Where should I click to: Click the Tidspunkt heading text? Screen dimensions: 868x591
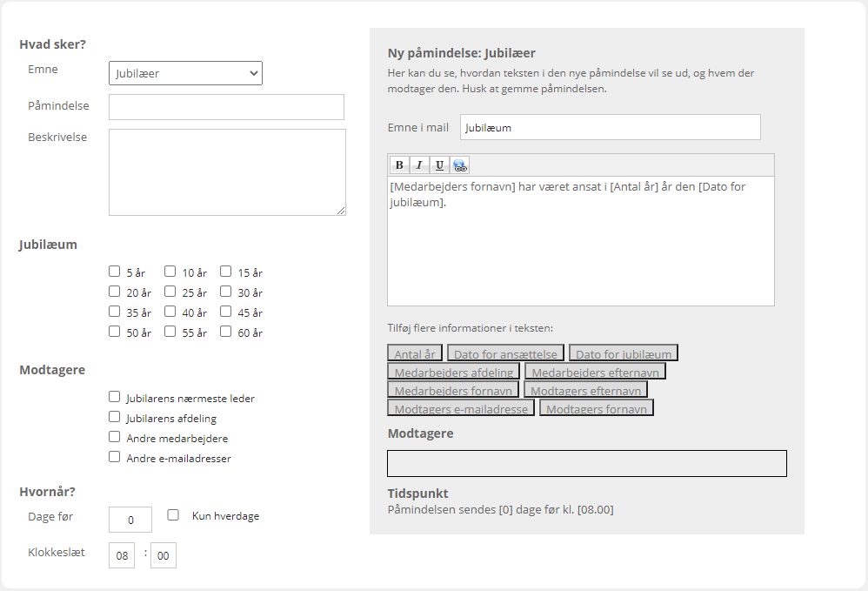click(x=418, y=494)
